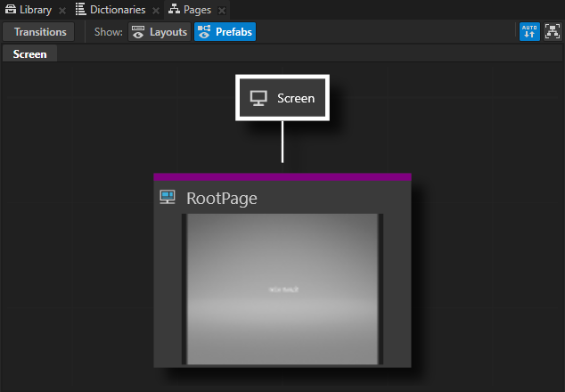Click the Library tab printer icon
The height and width of the screenshot is (392, 565).
(x=10, y=10)
